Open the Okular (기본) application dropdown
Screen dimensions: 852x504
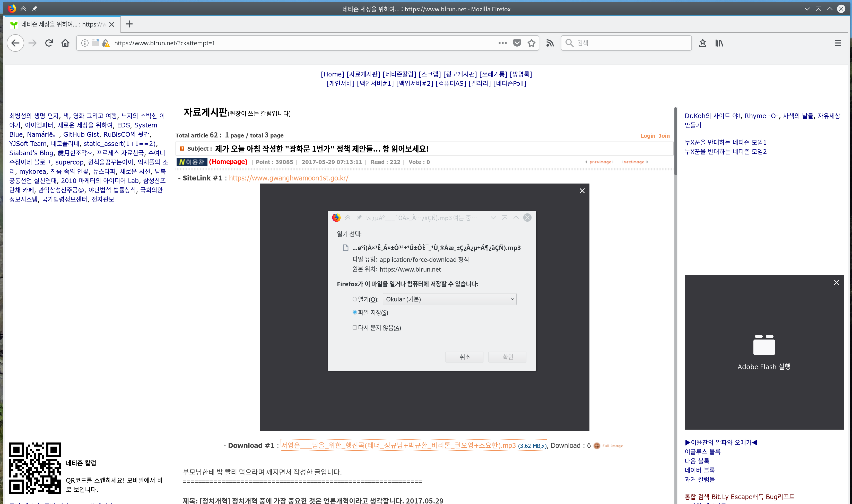pyautogui.click(x=449, y=299)
